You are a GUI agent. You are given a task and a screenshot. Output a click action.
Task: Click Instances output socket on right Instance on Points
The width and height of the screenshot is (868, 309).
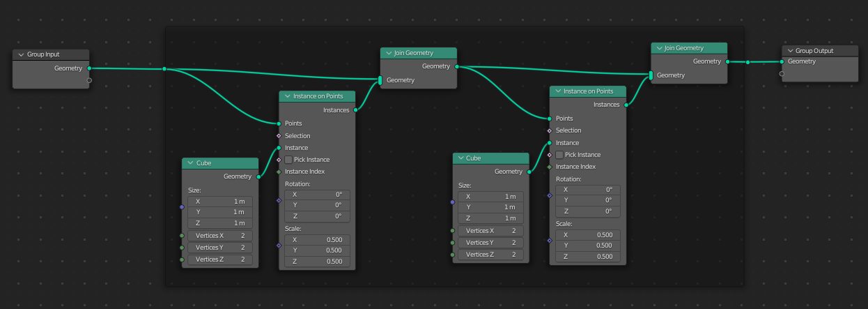pyautogui.click(x=626, y=105)
